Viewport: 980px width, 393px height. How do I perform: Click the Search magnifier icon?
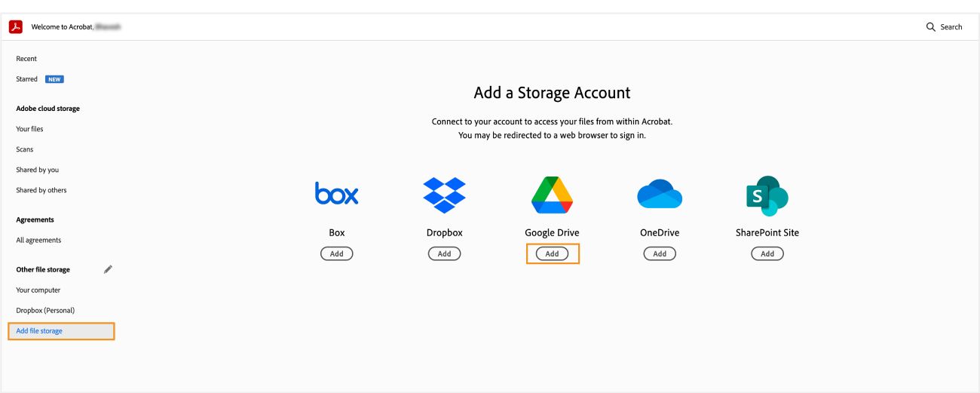(x=931, y=27)
